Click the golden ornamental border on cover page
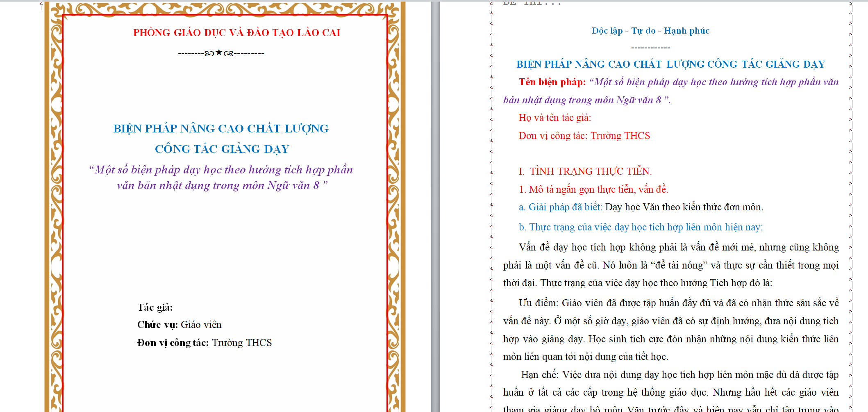The height and width of the screenshot is (412, 868). click(x=54, y=205)
